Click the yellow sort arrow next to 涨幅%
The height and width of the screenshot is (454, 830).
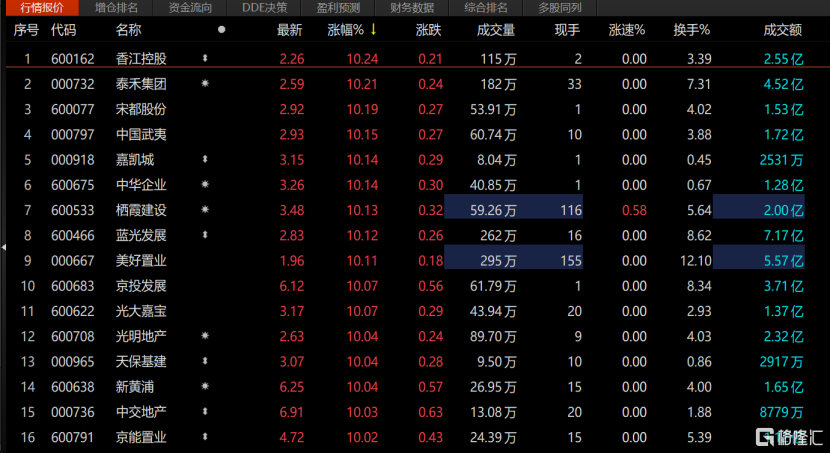pyautogui.click(x=373, y=30)
